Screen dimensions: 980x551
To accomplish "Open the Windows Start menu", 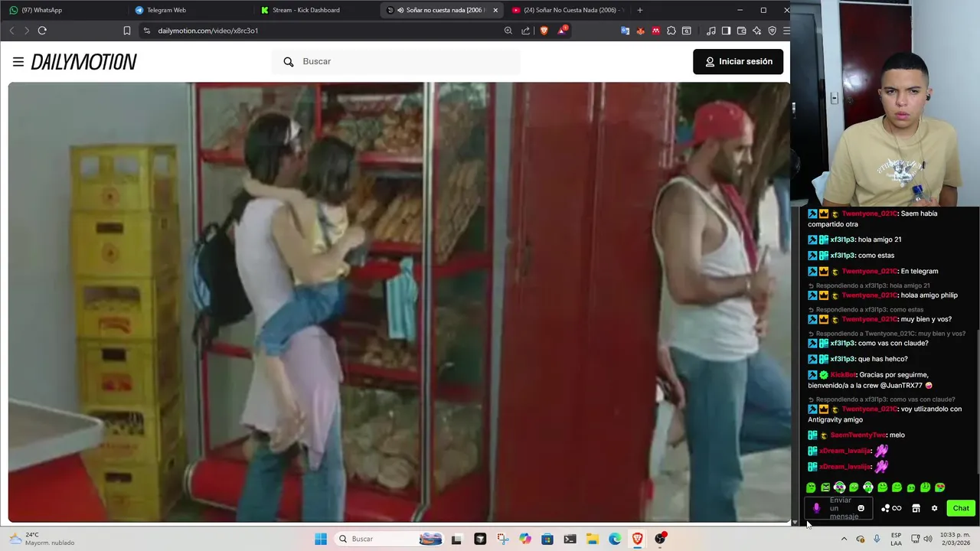I will (x=321, y=539).
